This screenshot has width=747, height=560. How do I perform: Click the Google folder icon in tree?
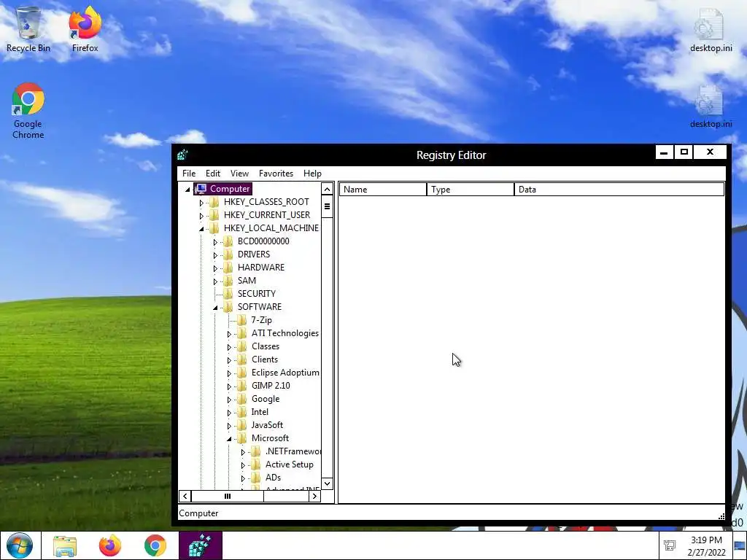tap(242, 399)
